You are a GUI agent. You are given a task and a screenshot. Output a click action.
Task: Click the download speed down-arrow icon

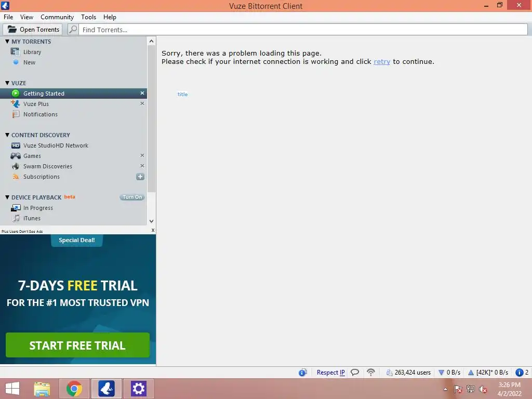coord(442,373)
